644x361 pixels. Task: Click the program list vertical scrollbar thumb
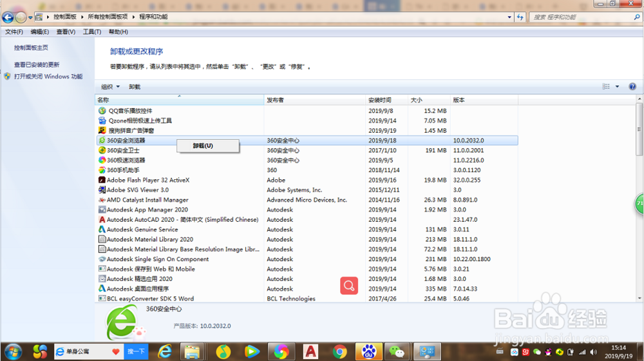pyautogui.click(x=639, y=129)
